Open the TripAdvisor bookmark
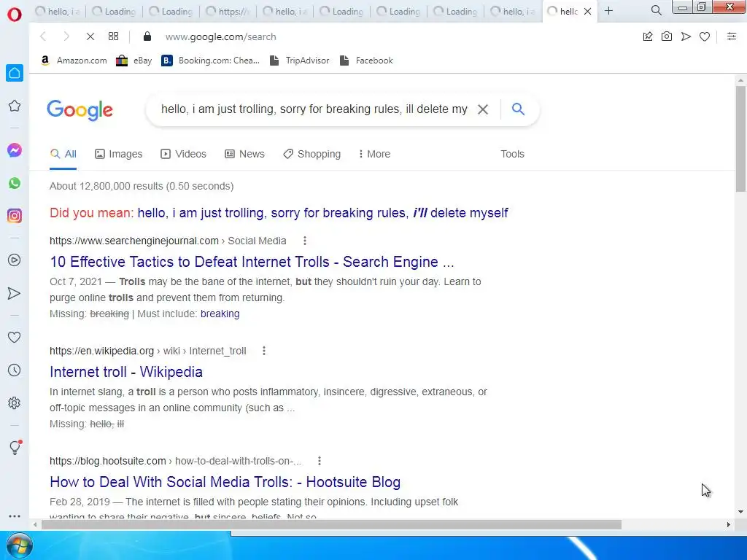 (x=300, y=61)
